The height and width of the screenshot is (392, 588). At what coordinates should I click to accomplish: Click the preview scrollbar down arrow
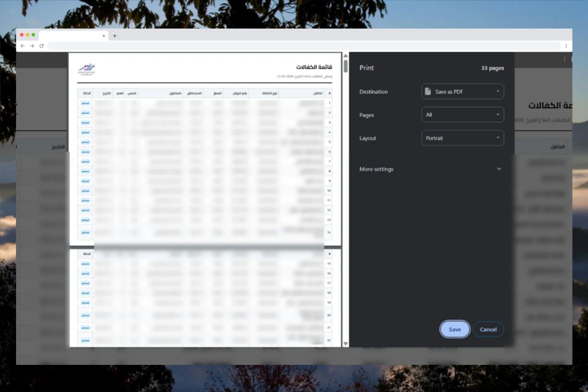(x=345, y=343)
